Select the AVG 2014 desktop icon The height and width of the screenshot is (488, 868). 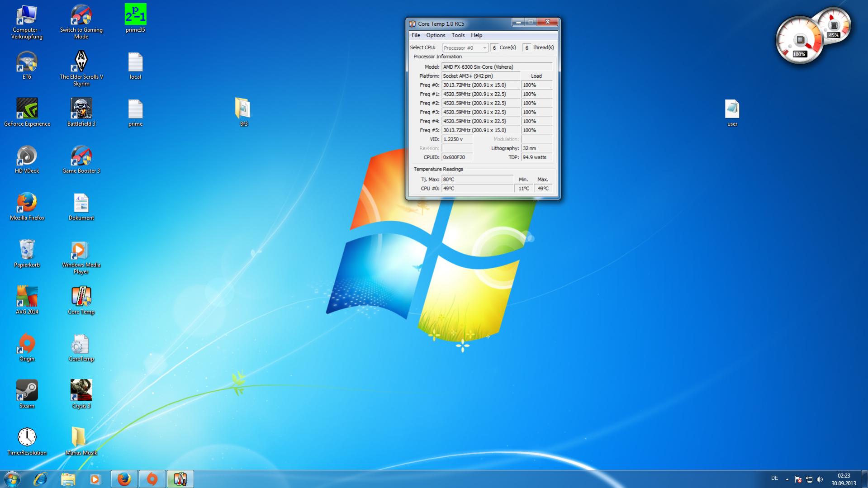coord(27,300)
